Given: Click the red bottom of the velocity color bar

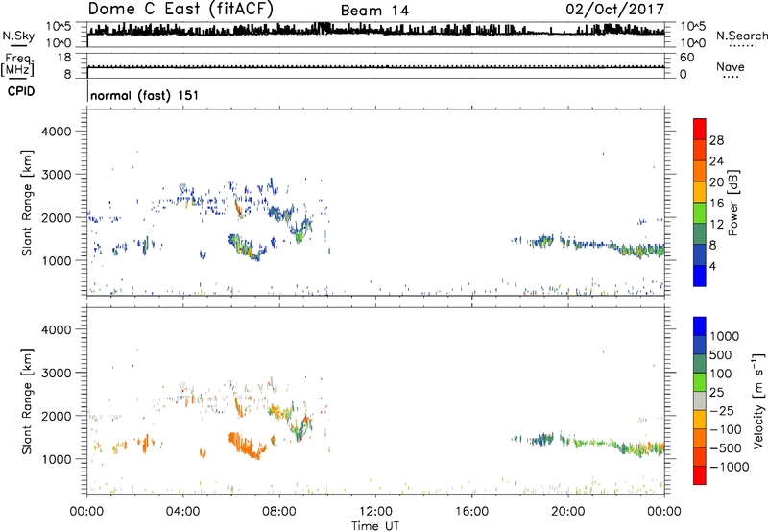Looking at the screenshot, I should 700,475.
